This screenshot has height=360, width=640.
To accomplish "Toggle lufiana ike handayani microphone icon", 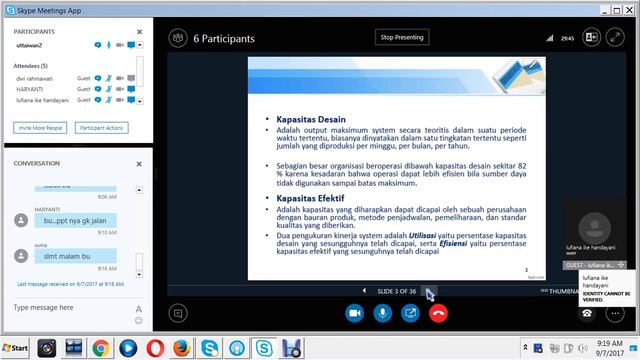I will [109, 100].
